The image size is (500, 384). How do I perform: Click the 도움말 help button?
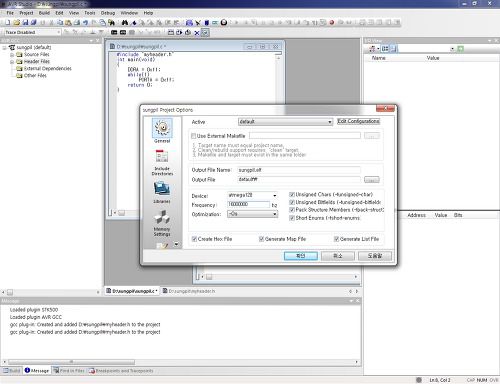375,256
